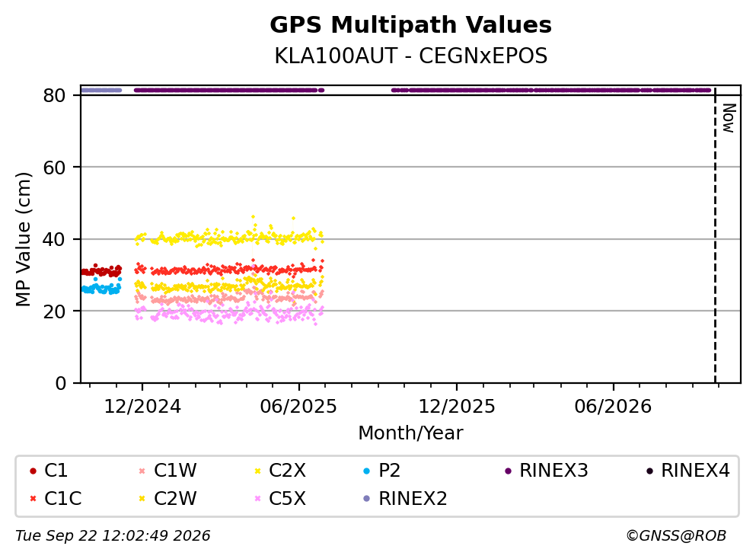Click the C1W pink legend marker

[142, 471]
